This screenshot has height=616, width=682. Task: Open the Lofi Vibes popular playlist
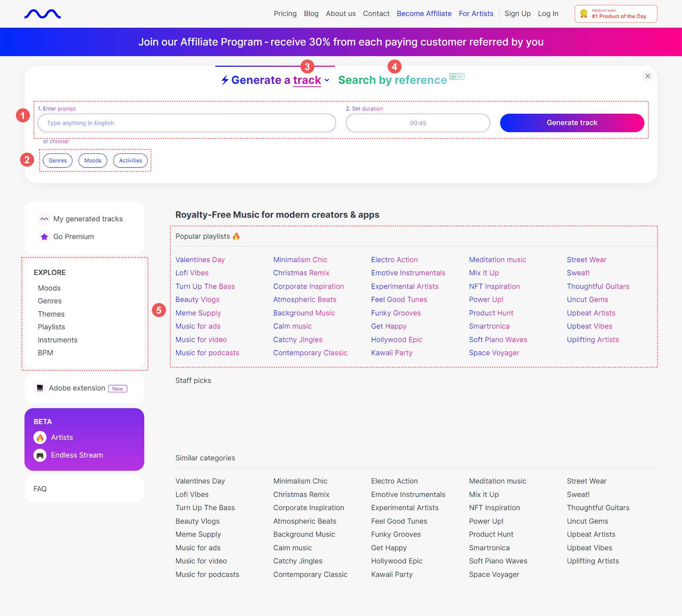(192, 273)
